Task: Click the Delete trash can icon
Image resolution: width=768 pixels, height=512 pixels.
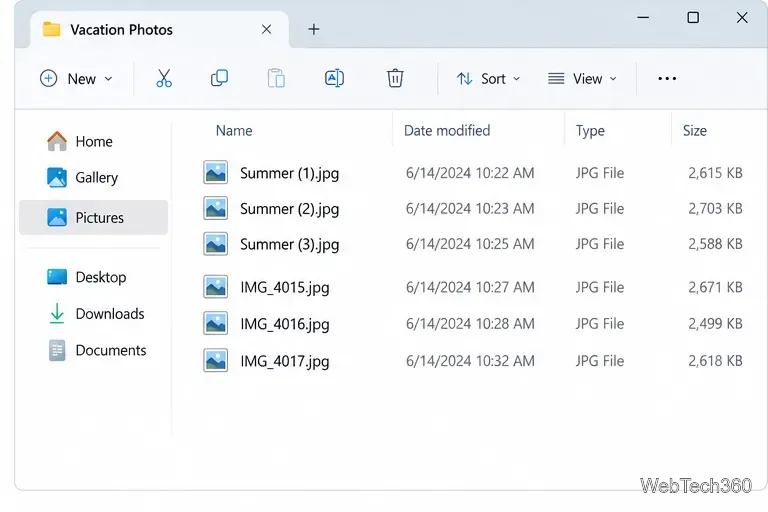Action: click(x=395, y=78)
